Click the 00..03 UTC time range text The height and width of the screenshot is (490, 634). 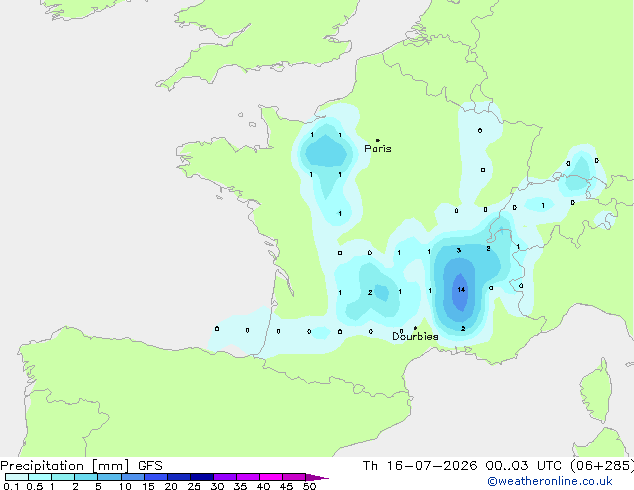pyautogui.click(x=523, y=466)
